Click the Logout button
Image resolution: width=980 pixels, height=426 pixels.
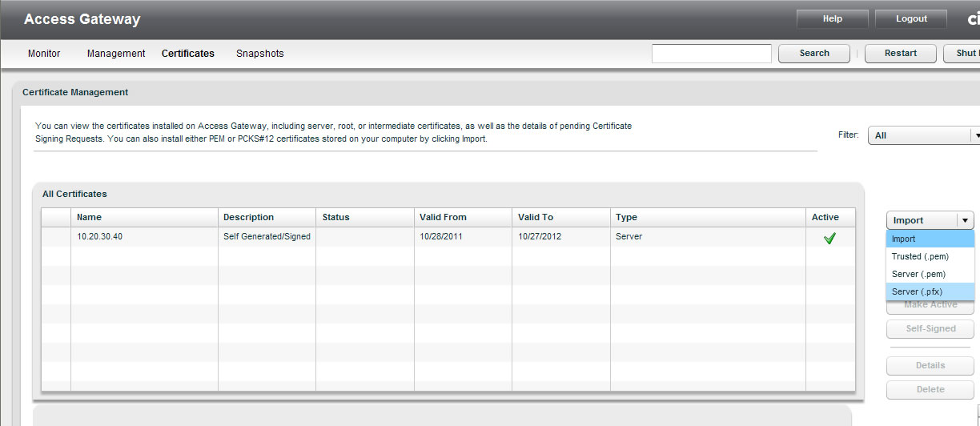pyautogui.click(x=911, y=19)
